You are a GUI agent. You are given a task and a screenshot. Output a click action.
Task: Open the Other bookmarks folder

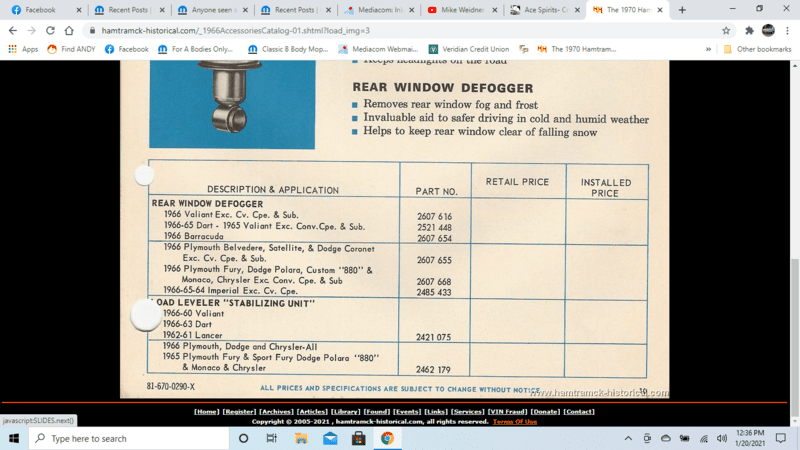coord(757,49)
